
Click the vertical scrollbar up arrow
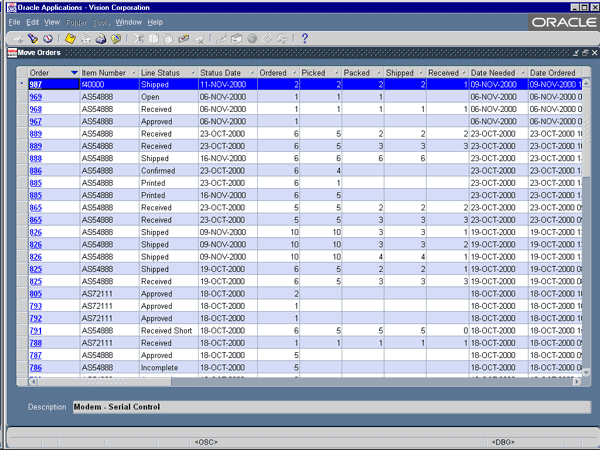586,83
